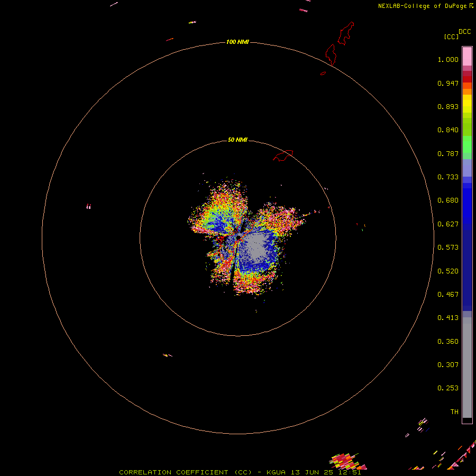The height and width of the screenshot is (476, 476).
Task: Click the 50 NMI range ring label
Action: click(x=237, y=140)
